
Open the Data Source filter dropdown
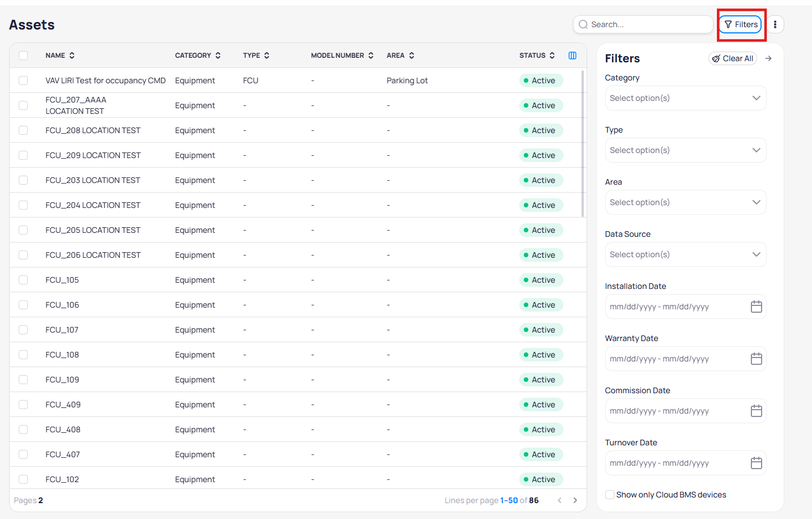(x=685, y=254)
